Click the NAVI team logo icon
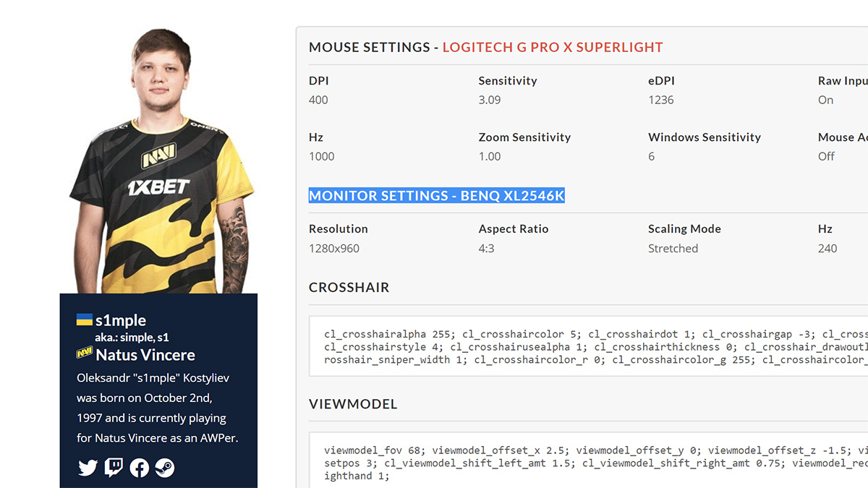The width and height of the screenshot is (868, 488). 85,354
